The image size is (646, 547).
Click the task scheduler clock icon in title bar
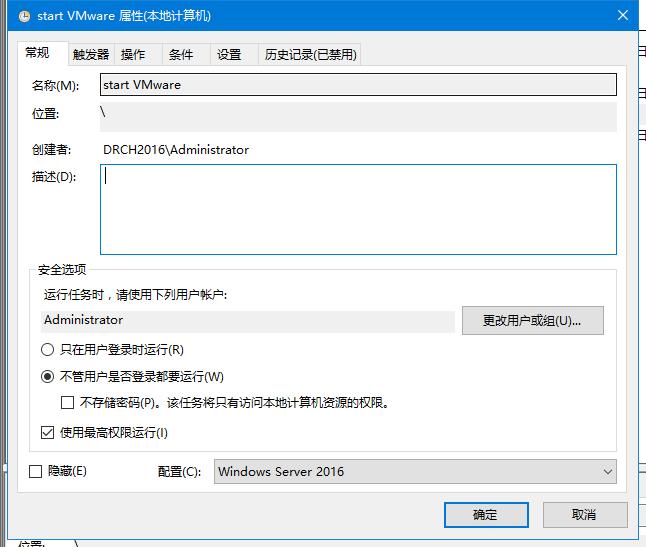[24, 16]
